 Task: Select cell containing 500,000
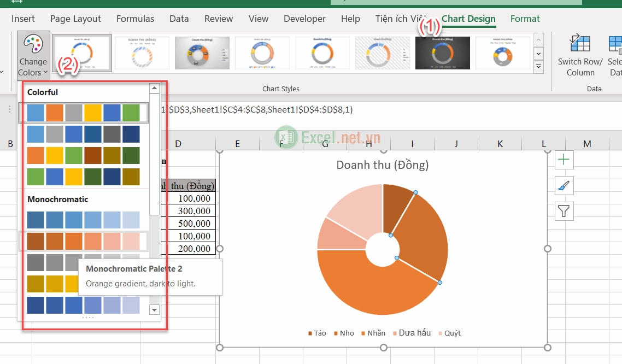pos(189,223)
